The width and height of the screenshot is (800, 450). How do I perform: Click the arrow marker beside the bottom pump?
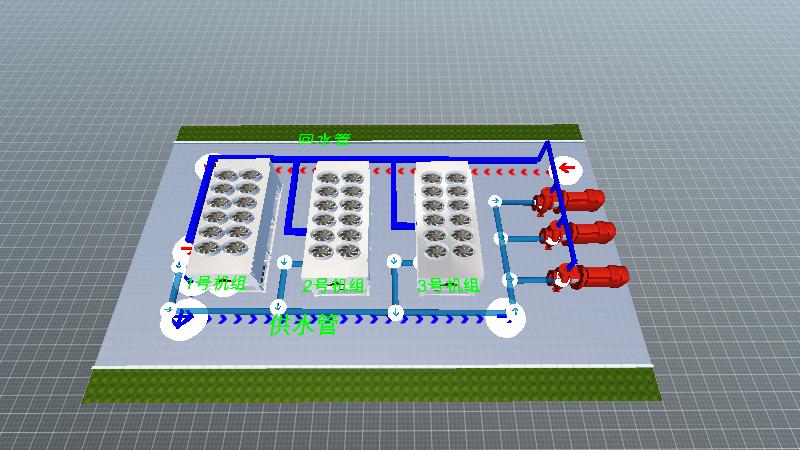509,279
